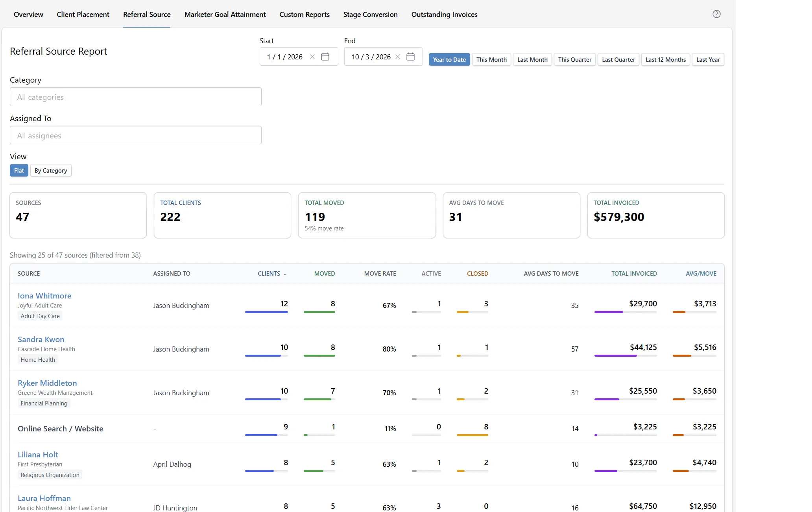Switch to the Overview tab
Screen dimensions: 812x512
pyautogui.click(x=28, y=15)
